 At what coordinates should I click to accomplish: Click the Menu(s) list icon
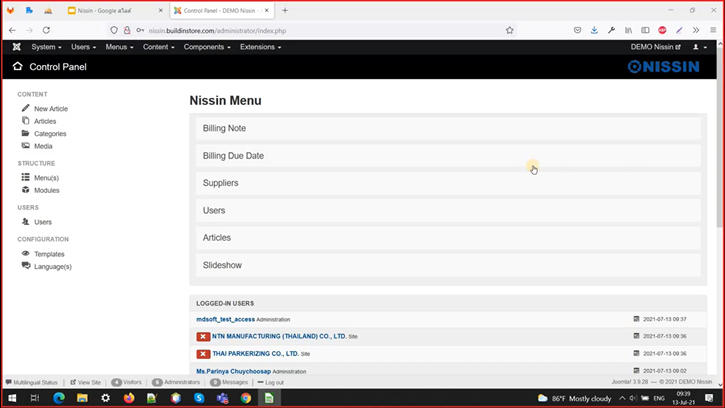[25, 177]
